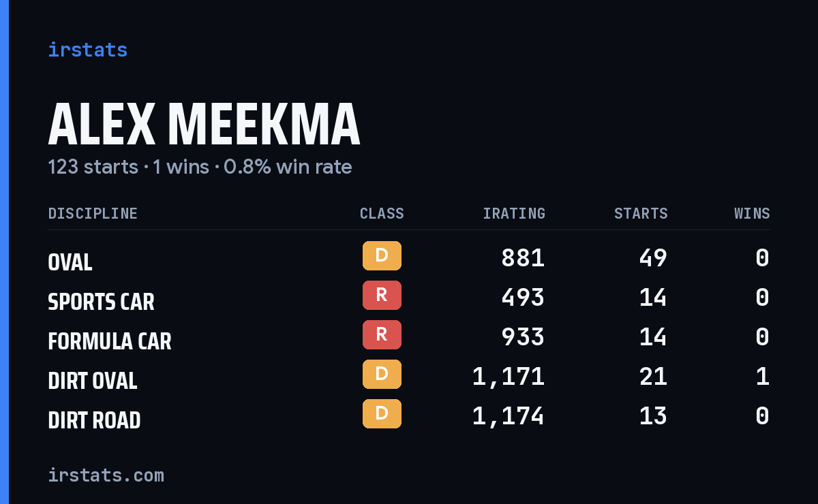Viewport: 818px width, 504px height.
Task: Click the Dirt Road class D badge
Action: [x=382, y=413]
